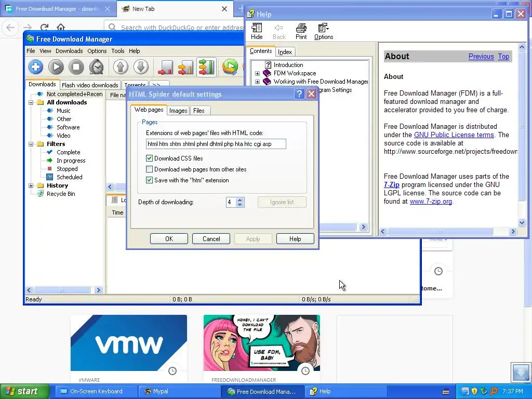The height and width of the screenshot is (399, 532).
Task: Open the File menu in Free Download Manager
Action: pyautogui.click(x=31, y=51)
